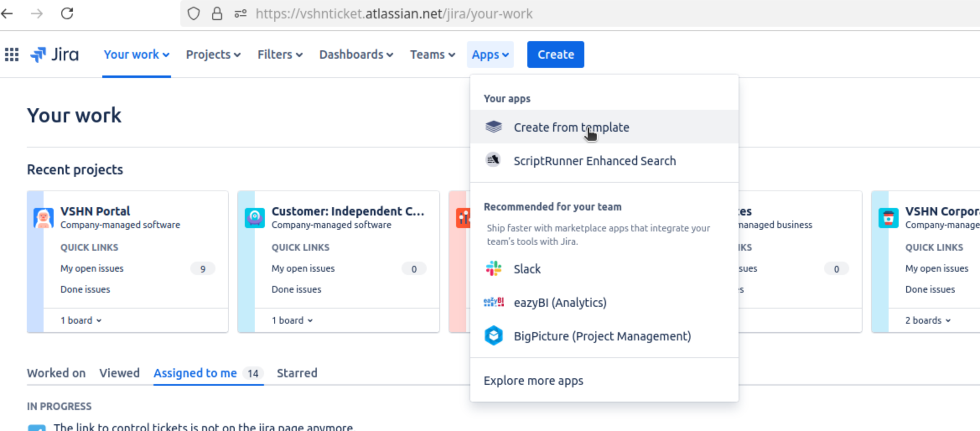Click the 9 open issues badge

click(x=203, y=269)
